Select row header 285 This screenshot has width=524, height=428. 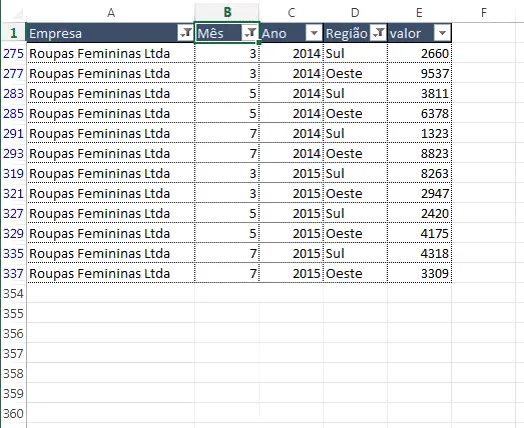pyautogui.click(x=13, y=113)
